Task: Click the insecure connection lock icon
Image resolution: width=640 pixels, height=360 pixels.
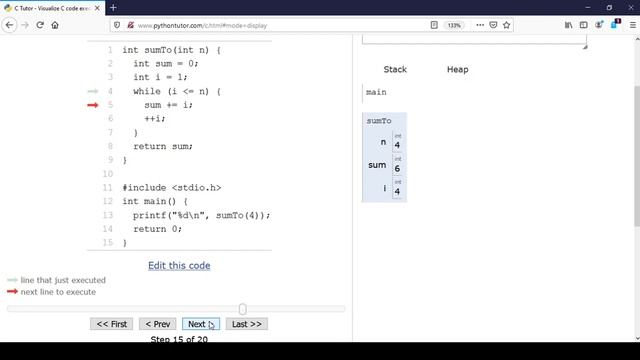Action: coord(131,25)
